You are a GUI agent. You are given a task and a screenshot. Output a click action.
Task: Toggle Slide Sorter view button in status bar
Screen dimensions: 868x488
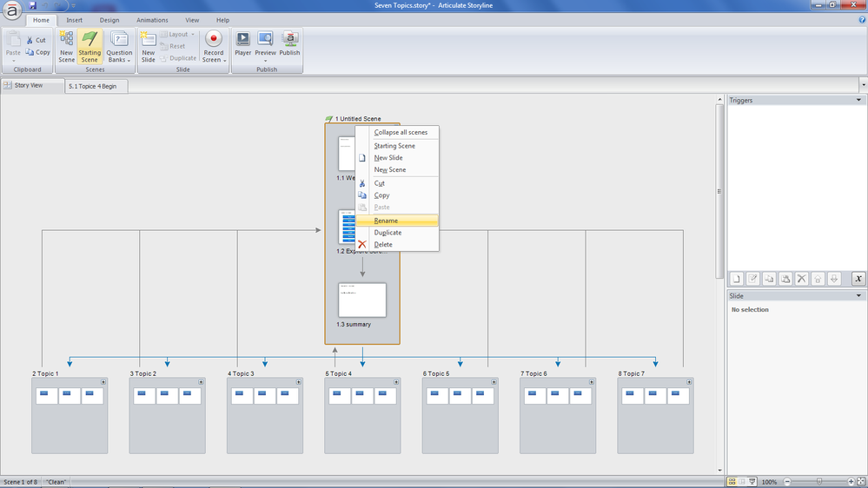742,482
